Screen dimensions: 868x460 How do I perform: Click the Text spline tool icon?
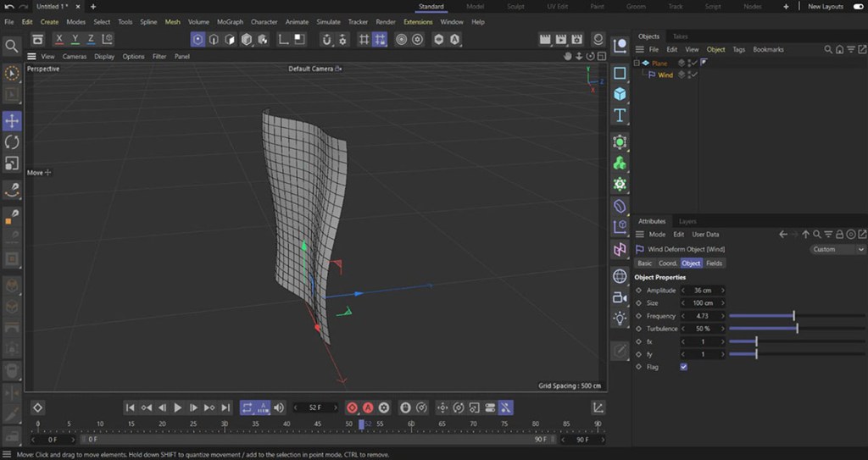pyautogui.click(x=620, y=115)
